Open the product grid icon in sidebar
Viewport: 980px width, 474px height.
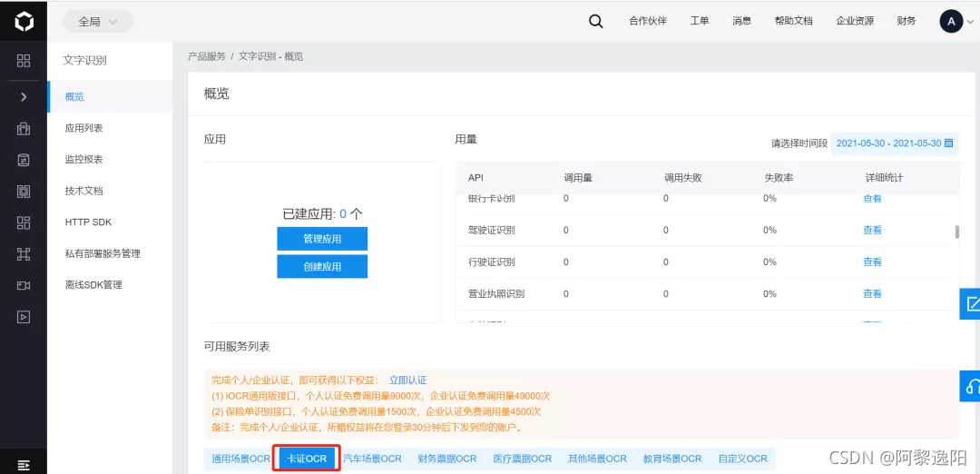click(x=23, y=61)
